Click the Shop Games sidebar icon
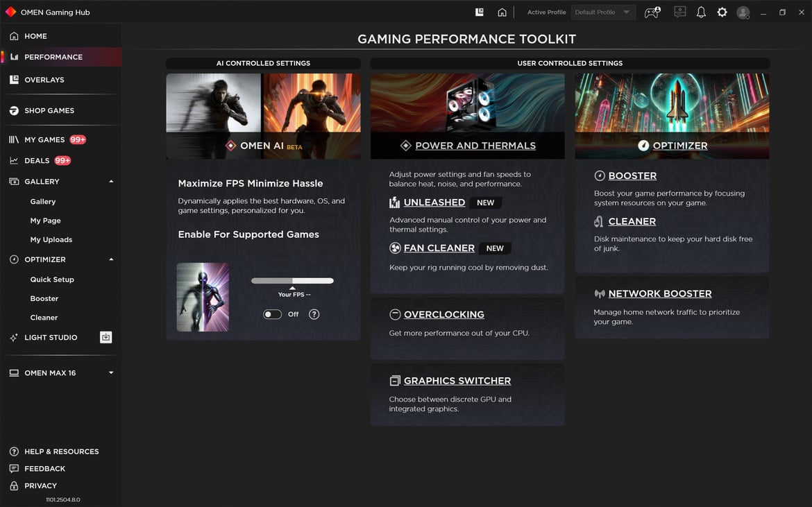812x507 pixels. coord(14,111)
